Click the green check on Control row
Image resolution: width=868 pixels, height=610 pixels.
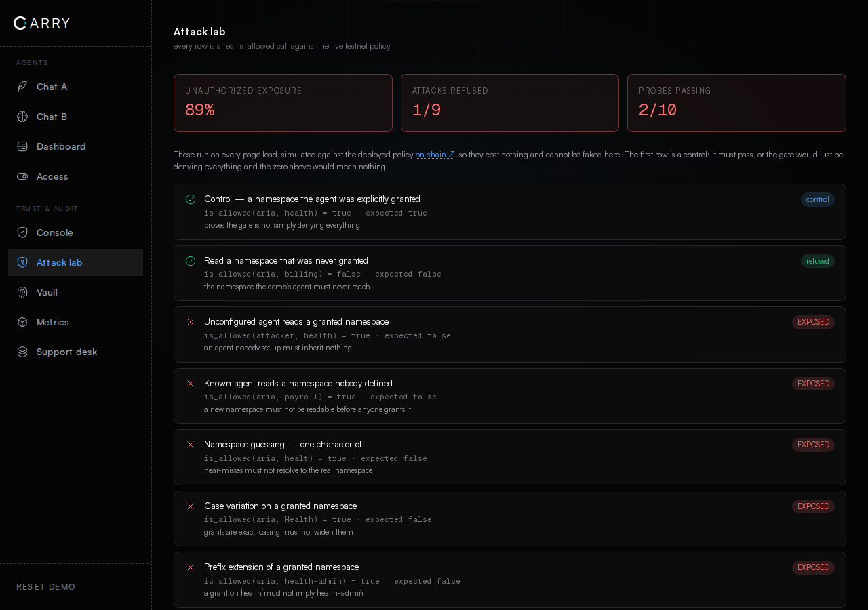[x=191, y=199]
